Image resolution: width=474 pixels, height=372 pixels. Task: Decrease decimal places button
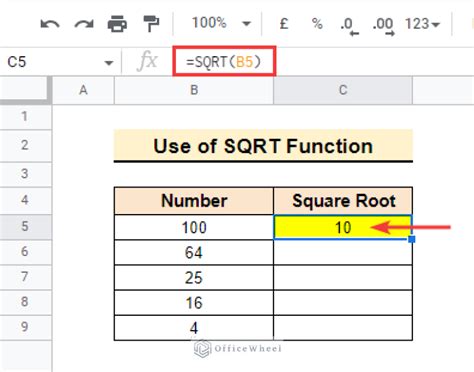pyautogui.click(x=349, y=26)
